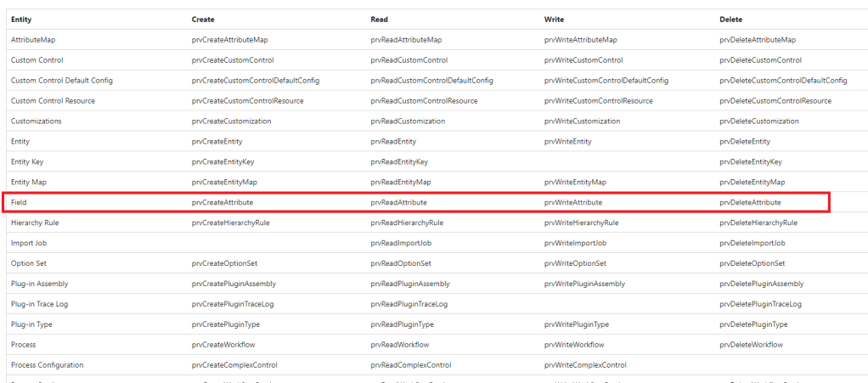The image size is (868, 383).
Task: Click the Create column header
Action: pyautogui.click(x=203, y=19)
